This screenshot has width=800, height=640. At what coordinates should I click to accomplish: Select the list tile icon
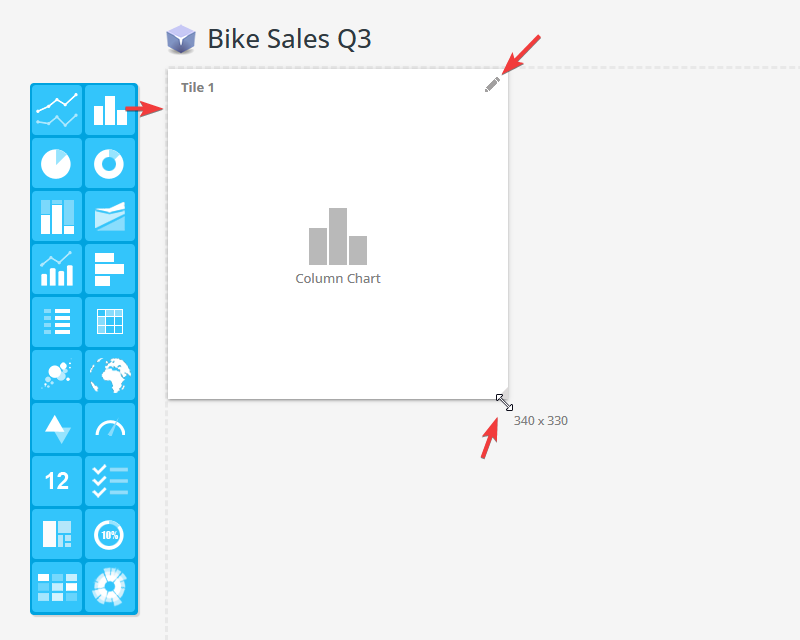click(57, 322)
